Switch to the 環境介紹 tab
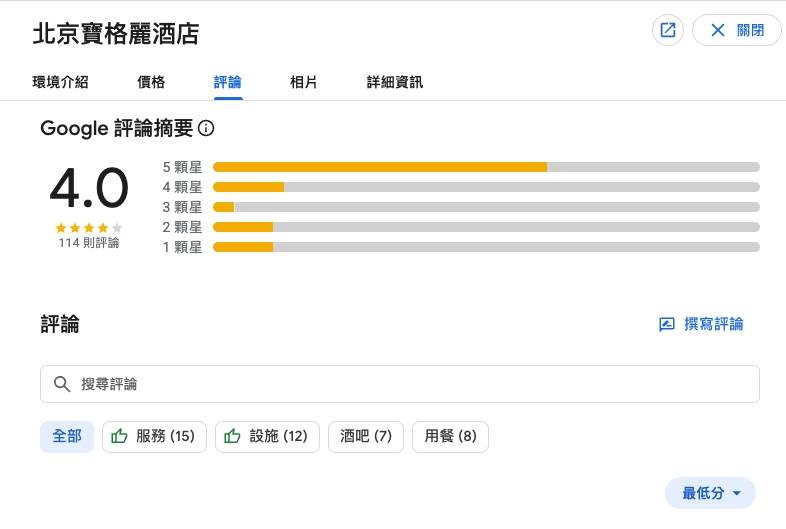Image resolution: width=786 pixels, height=529 pixels. click(60, 82)
